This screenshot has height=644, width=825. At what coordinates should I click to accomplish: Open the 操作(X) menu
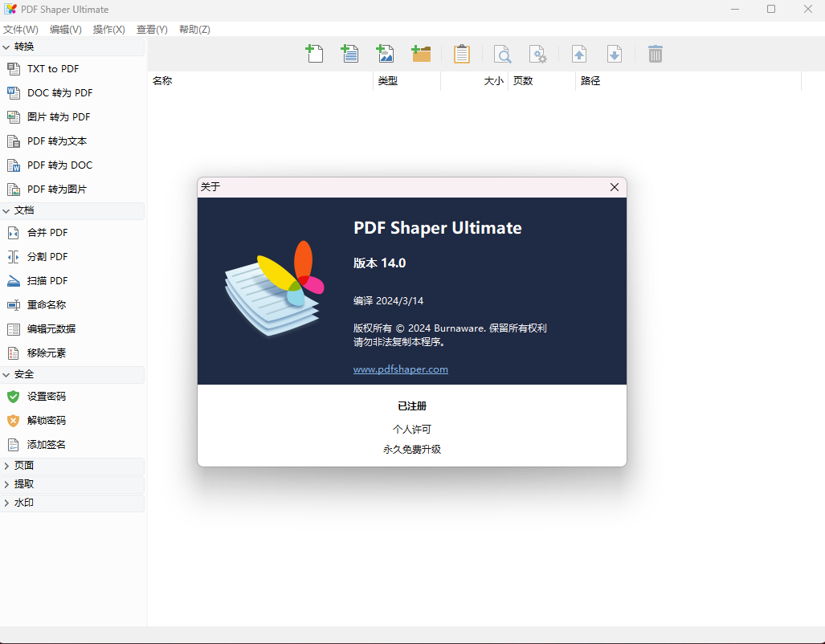pyautogui.click(x=109, y=30)
